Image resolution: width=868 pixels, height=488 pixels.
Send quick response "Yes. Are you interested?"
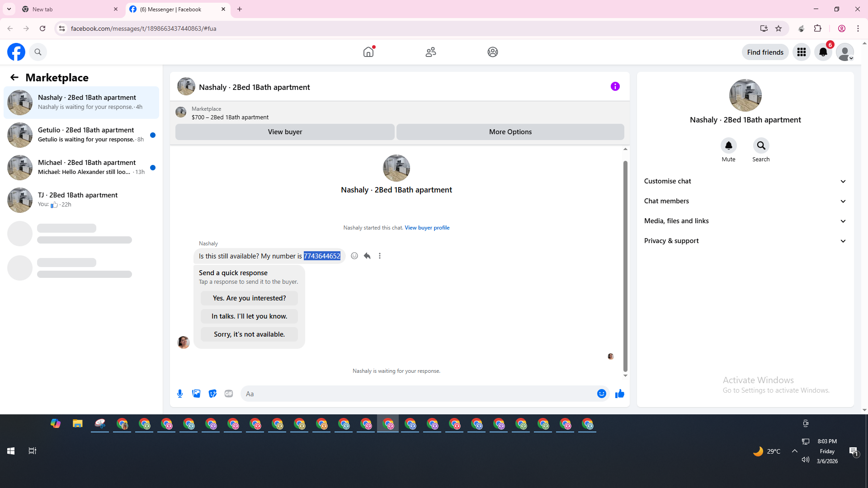pyautogui.click(x=249, y=298)
